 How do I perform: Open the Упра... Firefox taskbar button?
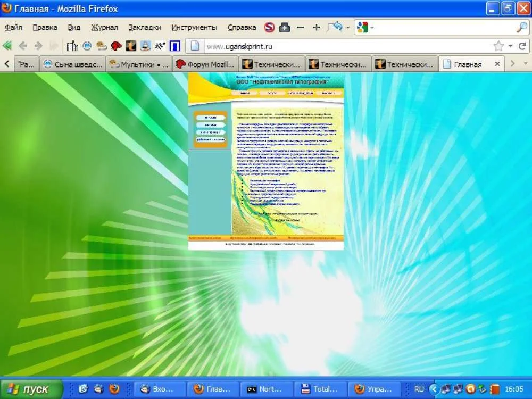pyautogui.click(x=374, y=389)
